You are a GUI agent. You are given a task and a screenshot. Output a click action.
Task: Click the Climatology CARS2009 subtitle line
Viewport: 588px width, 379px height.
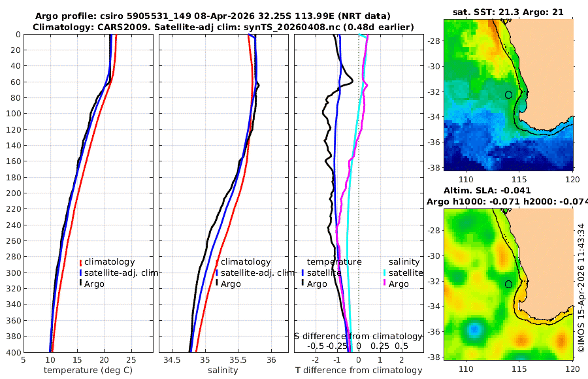click(x=223, y=27)
